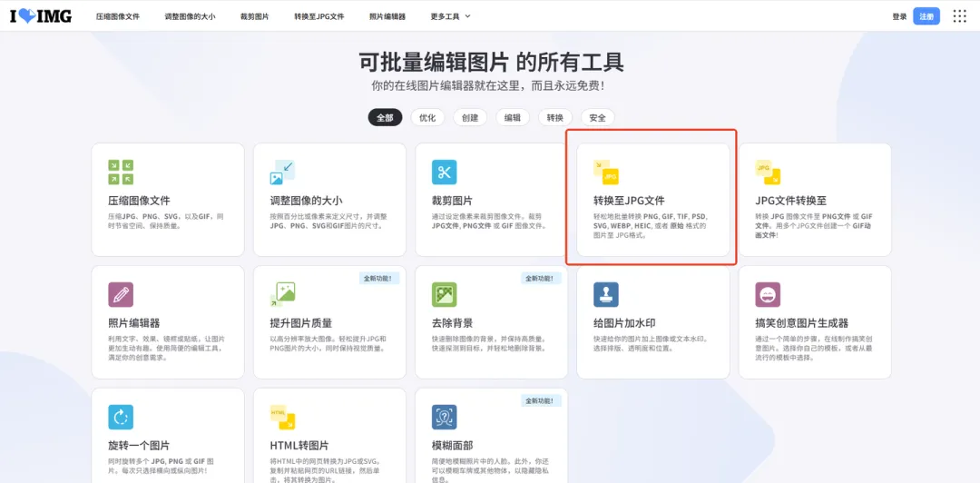The width and height of the screenshot is (980, 483).
Task: Select the 安全 filter tab
Action: click(x=597, y=118)
